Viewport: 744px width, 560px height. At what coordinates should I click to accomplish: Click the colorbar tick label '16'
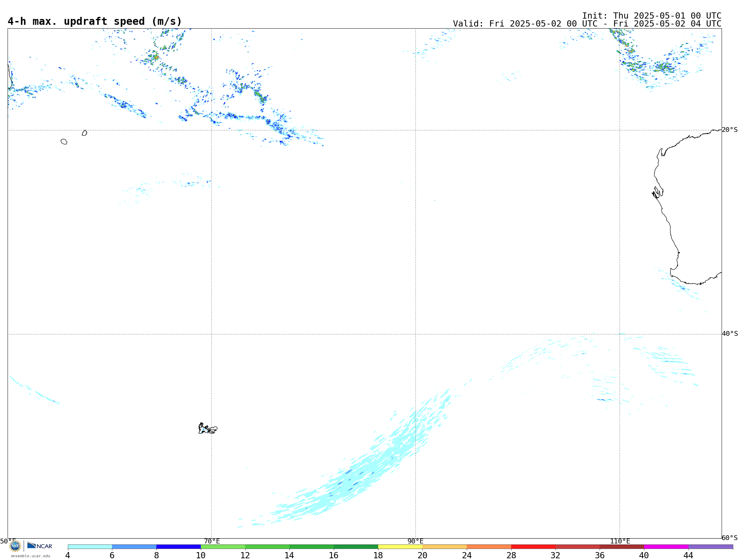pos(334,555)
